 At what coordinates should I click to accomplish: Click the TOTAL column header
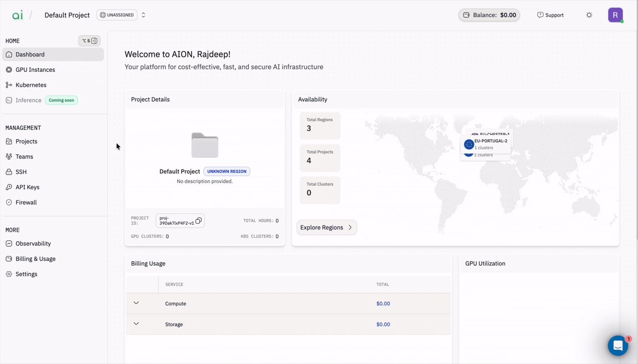click(x=383, y=284)
